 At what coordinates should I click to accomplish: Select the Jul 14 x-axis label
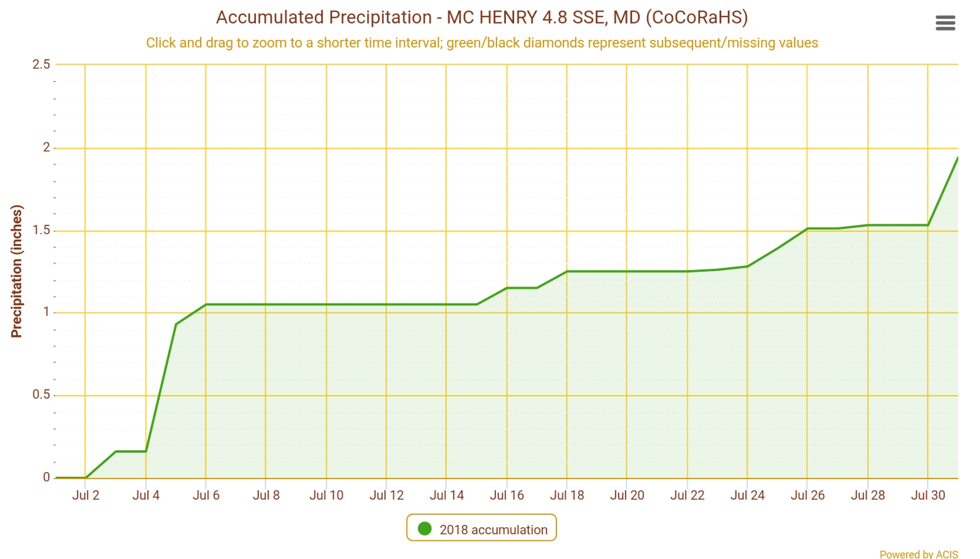coord(447,496)
